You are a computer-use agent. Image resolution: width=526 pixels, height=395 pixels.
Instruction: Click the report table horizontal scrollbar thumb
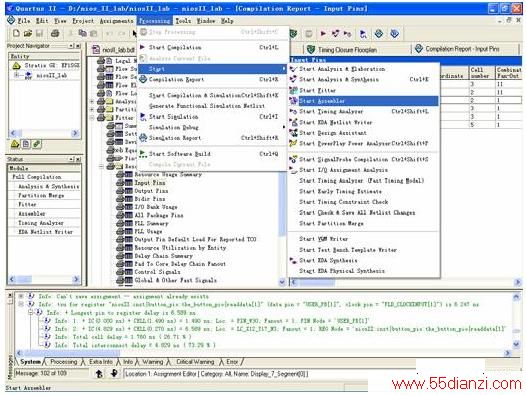click(x=317, y=283)
